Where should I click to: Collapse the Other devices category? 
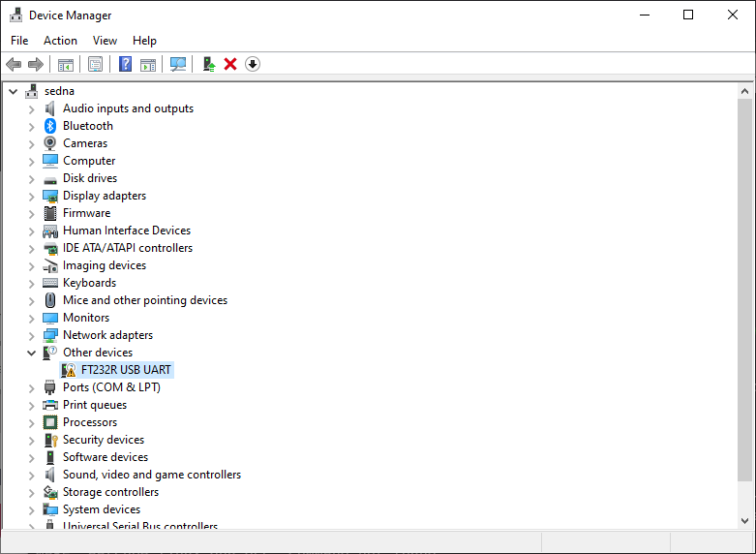pos(31,353)
